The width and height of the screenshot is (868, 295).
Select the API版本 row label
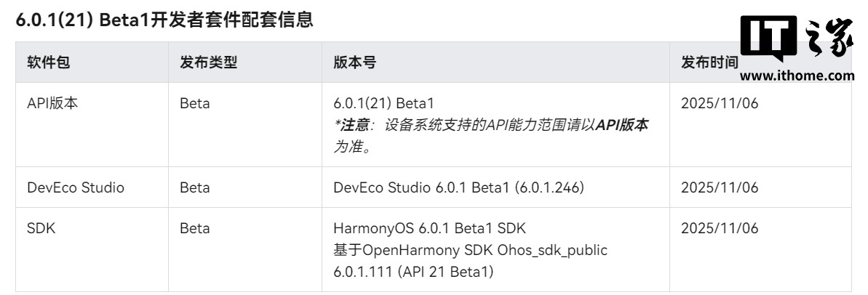click(x=52, y=103)
